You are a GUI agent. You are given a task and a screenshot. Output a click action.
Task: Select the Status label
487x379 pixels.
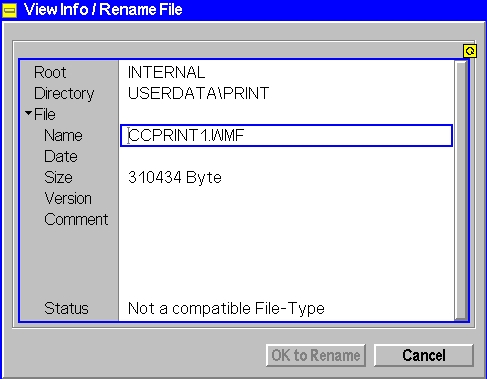click(66, 308)
